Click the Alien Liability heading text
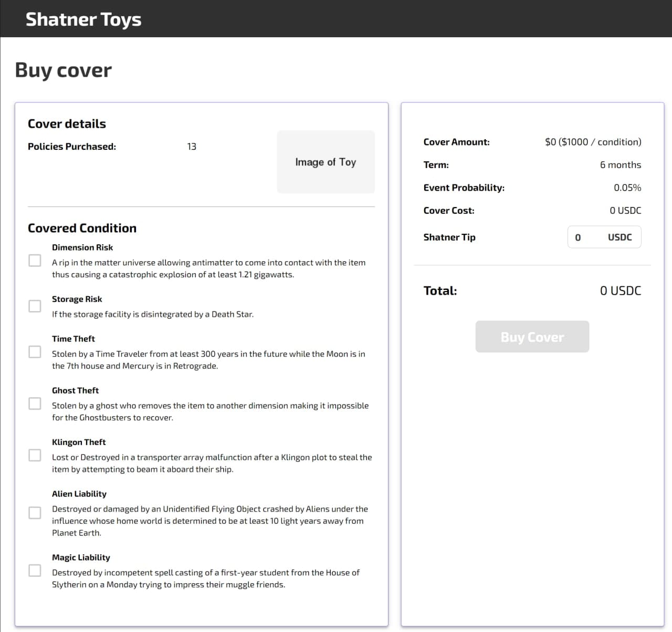Screen dimensions: 672x632 pos(79,494)
